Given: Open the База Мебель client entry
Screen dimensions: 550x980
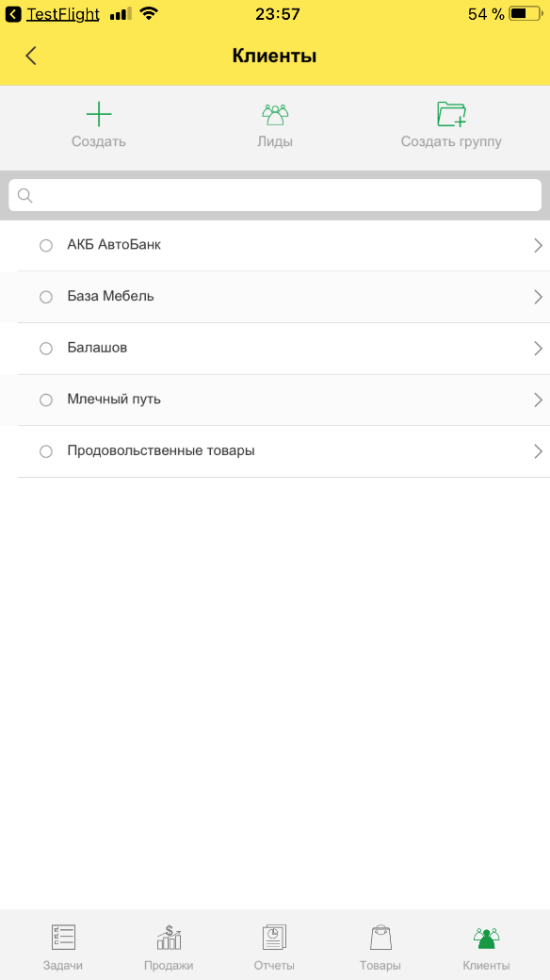Looking at the screenshot, I should click(x=283, y=297).
